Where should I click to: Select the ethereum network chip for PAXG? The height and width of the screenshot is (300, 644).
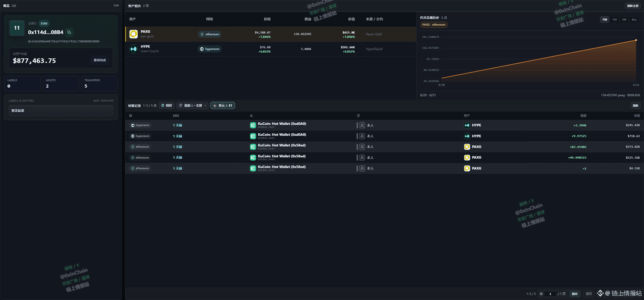pos(210,34)
